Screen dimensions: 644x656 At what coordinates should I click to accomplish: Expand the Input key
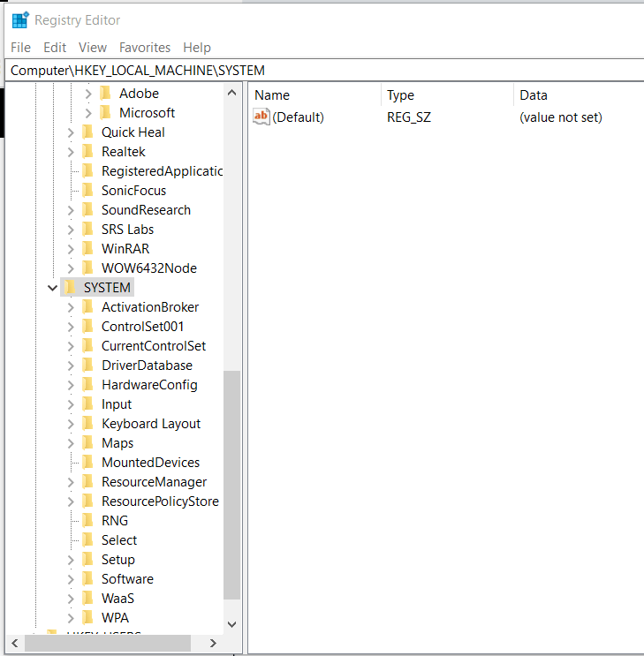coord(71,404)
